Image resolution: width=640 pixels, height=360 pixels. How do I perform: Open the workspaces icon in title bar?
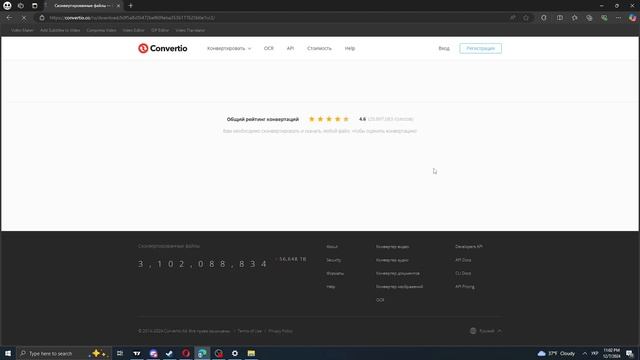pyautogui.click(x=21, y=6)
